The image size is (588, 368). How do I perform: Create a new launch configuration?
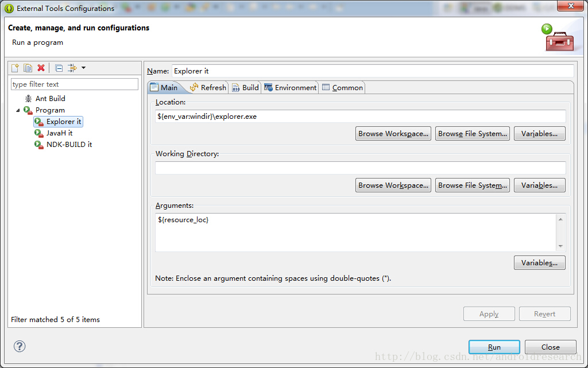16,68
